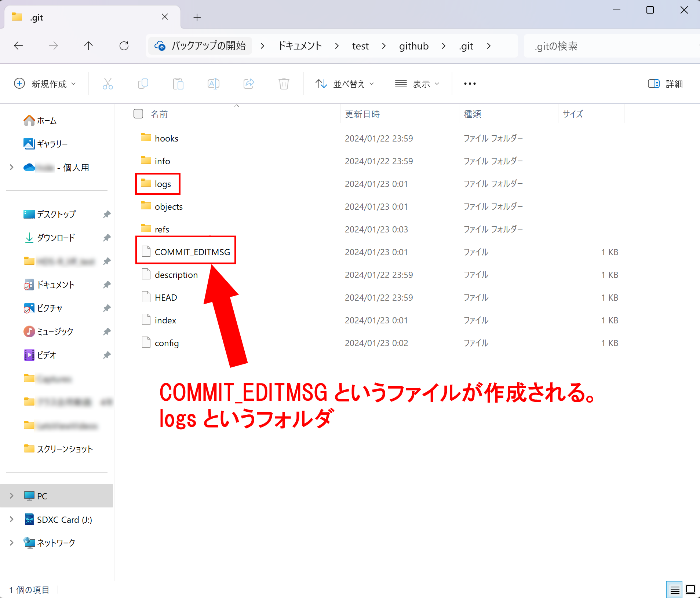Screen dimensions: 700x598
Task: Switch to large icons view at bottom right
Action: [690, 590]
